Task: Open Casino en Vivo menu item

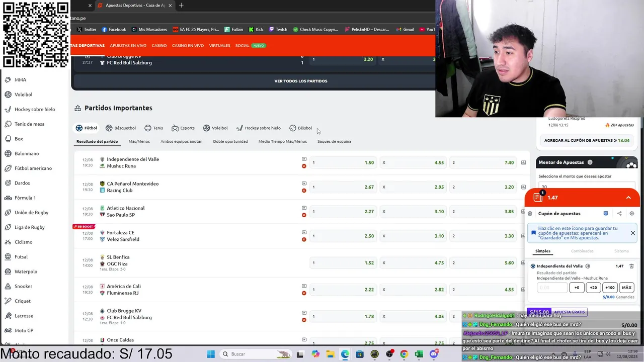Action: (x=188, y=45)
